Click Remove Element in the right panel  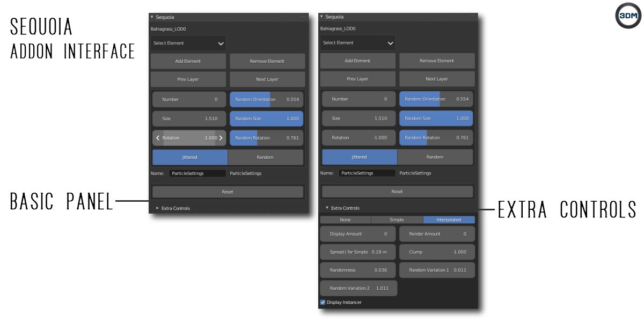click(x=437, y=61)
